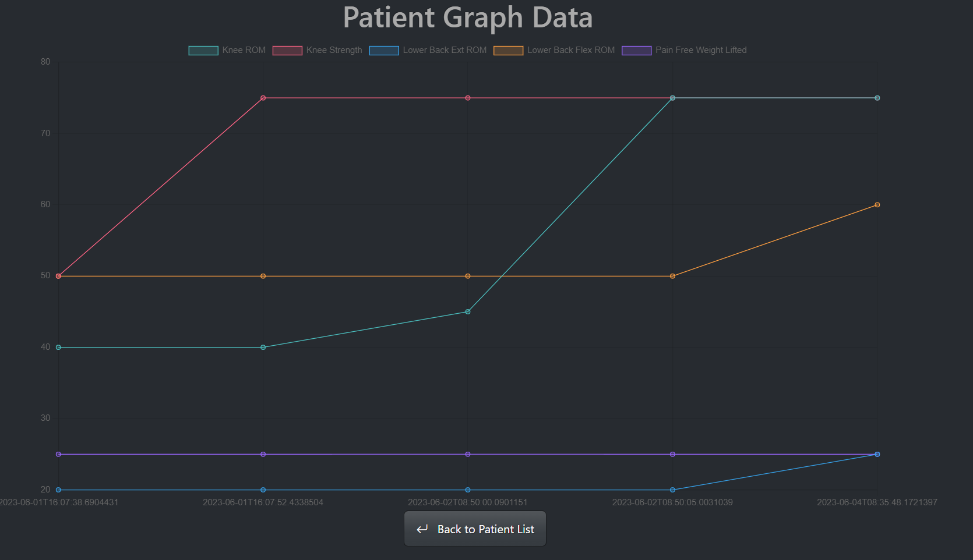Click Knee Strength point at 2023-06-01T16:07:52

(x=263, y=98)
